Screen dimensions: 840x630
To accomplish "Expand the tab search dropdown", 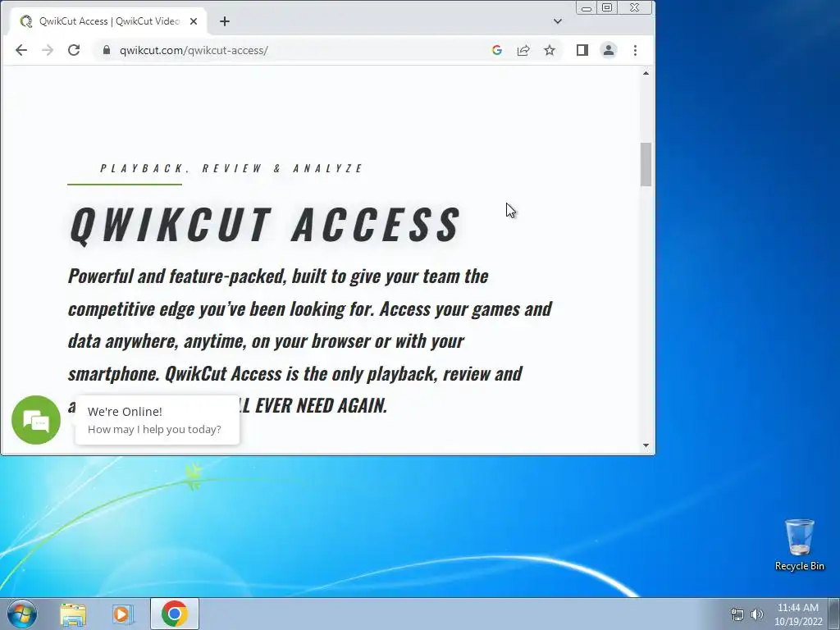I will pos(558,21).
